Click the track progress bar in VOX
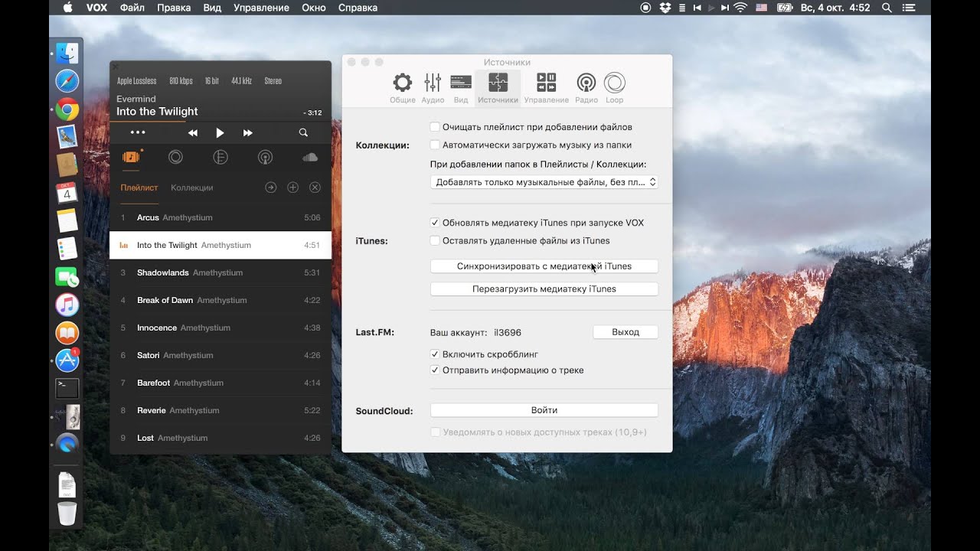The width and height of the screenshot is (980, 551). coord(220,121)
